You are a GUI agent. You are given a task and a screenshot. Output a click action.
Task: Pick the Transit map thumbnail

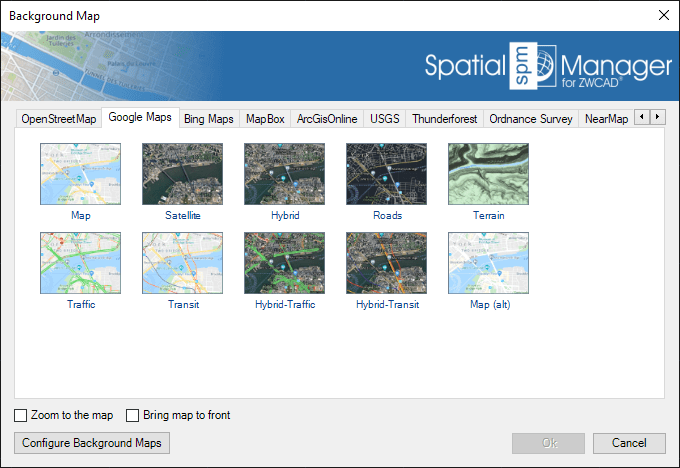click(182, 264)
